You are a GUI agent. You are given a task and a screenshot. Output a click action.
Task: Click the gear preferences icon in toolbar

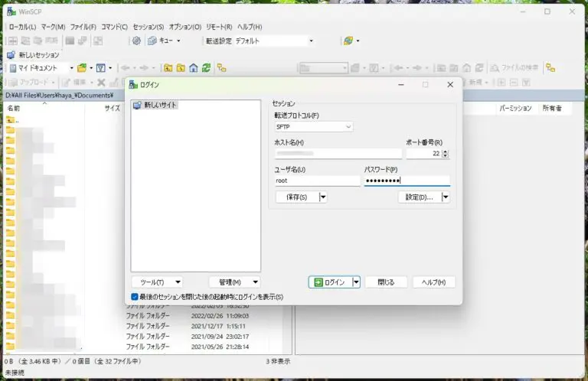pos(136,41)
